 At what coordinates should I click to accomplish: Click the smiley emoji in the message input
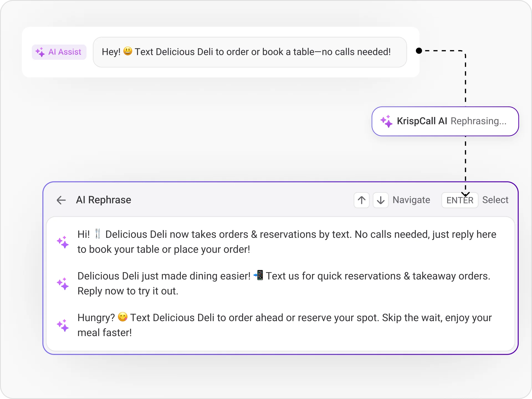pyautogui.click(x=128, y=51)
